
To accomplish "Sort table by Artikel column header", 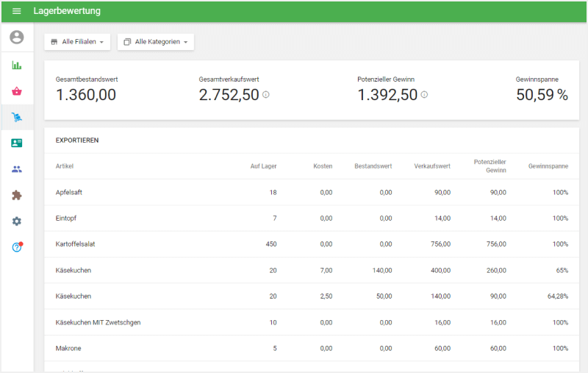I will [x=65, y=166].
